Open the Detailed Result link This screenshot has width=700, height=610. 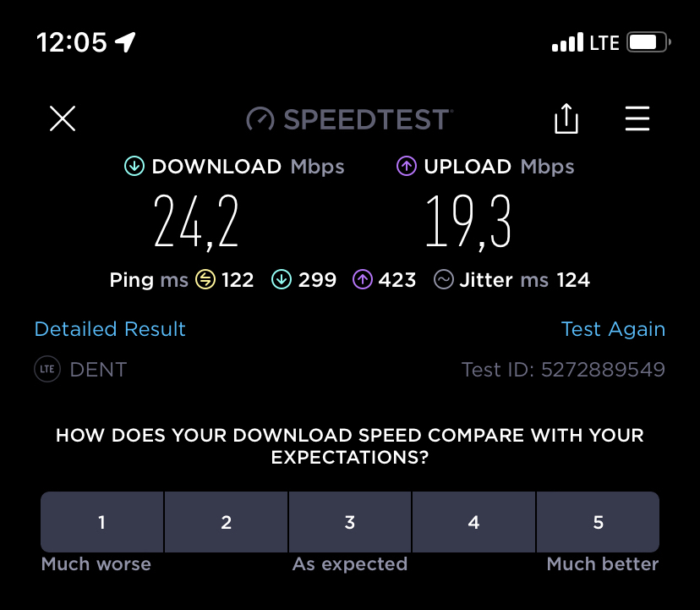pyautogui.click(x=110, y=329)
